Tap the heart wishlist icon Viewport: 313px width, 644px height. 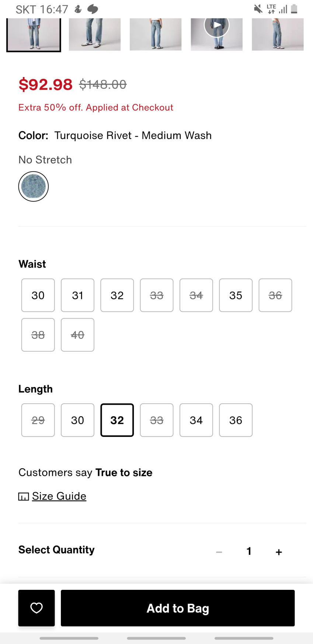tap(36, 608)
